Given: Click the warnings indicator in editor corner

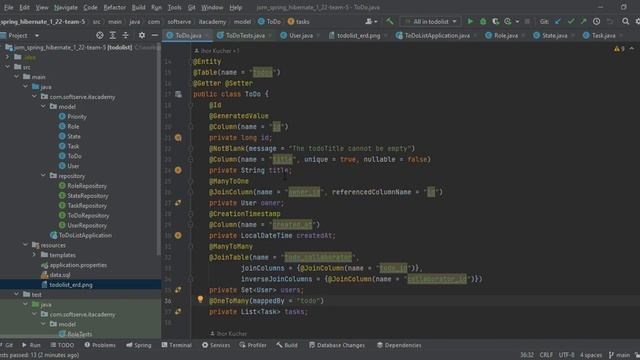Looking at the screenshot, I should (619, 49).
